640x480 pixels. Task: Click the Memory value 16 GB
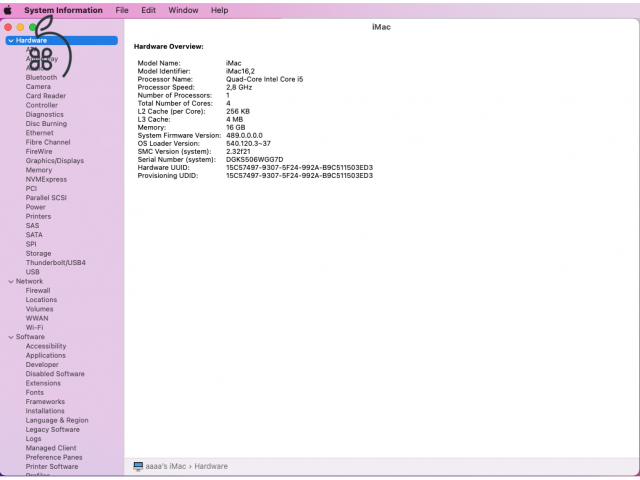pos(236,128)
